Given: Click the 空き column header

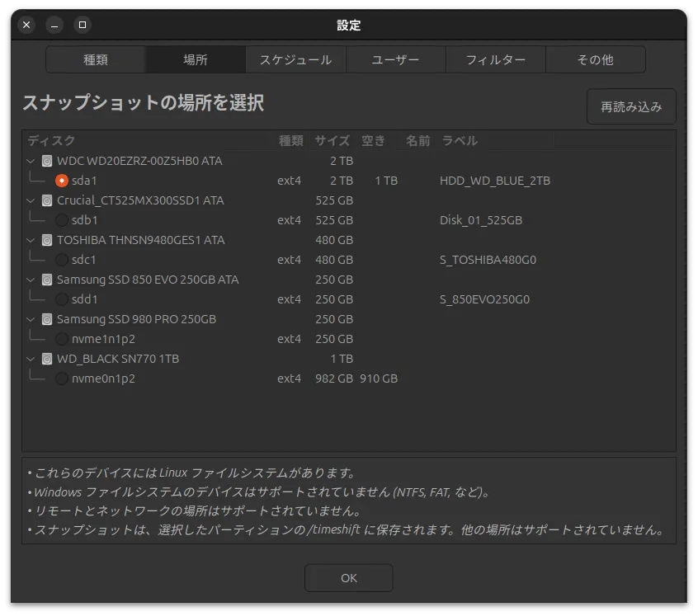Looking at the screenshot, I should [x=373, y=140].
